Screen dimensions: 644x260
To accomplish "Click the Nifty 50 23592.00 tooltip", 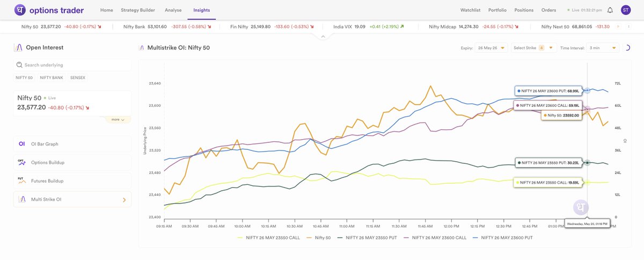I will (562, 115).
